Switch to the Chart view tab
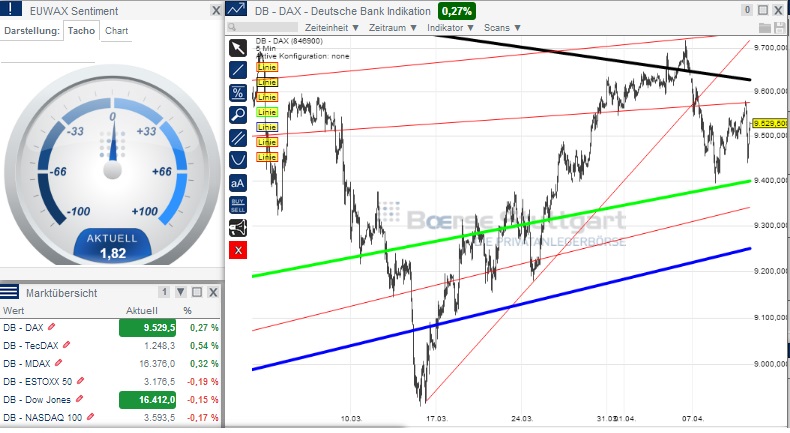The height and width of the screenshot is (433, 790). (116, 31)
